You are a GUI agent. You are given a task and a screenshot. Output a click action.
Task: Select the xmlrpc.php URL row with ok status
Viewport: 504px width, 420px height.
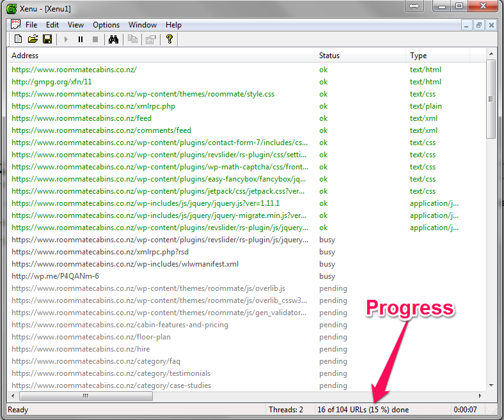click(246, 106)
